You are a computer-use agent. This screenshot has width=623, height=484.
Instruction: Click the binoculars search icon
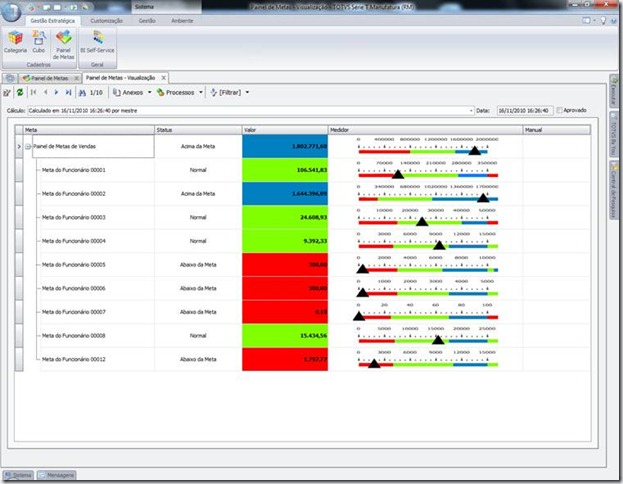tap(82, 93)
